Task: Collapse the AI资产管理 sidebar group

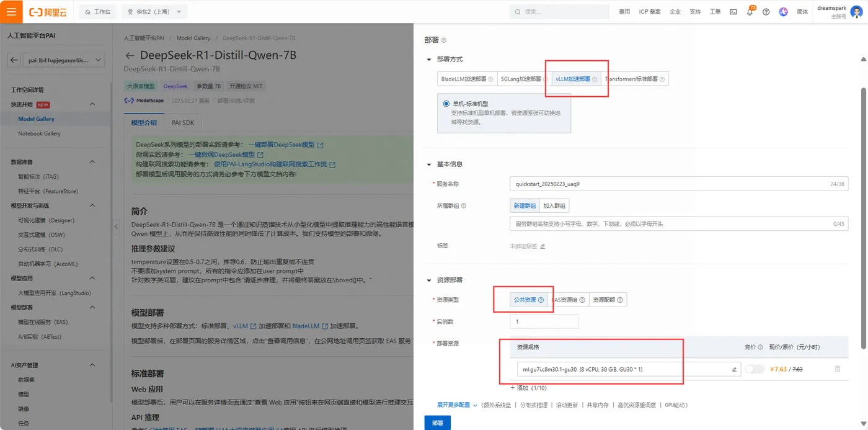Action: 92,365
